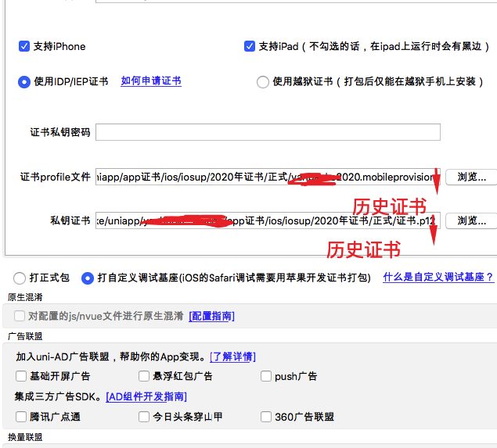
Task: Select 使用IDP/IEP证书 radio option
Action: click(x=24, y=82)
